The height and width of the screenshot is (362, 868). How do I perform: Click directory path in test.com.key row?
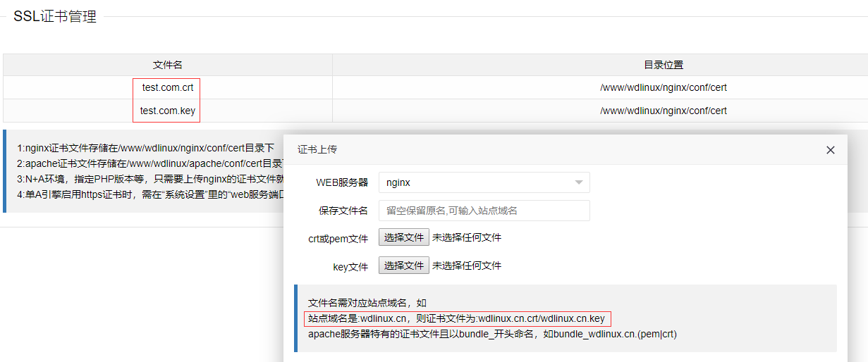click(x=663, y=111)
